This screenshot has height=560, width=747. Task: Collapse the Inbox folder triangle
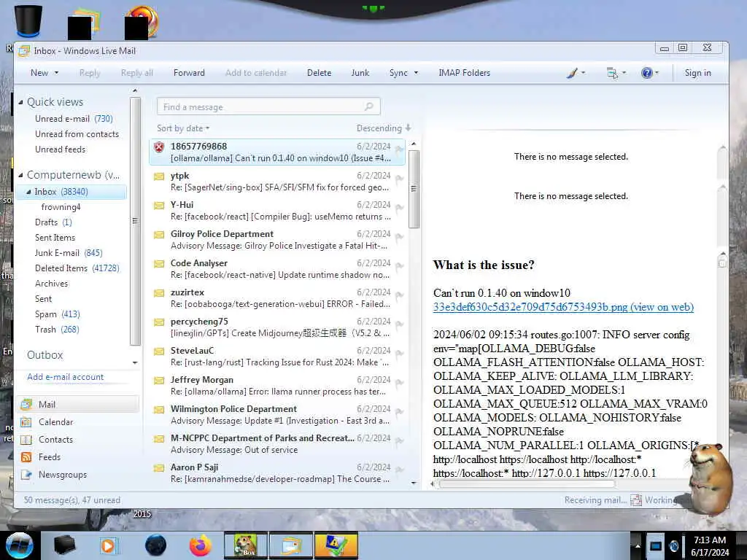click(28, 192)
